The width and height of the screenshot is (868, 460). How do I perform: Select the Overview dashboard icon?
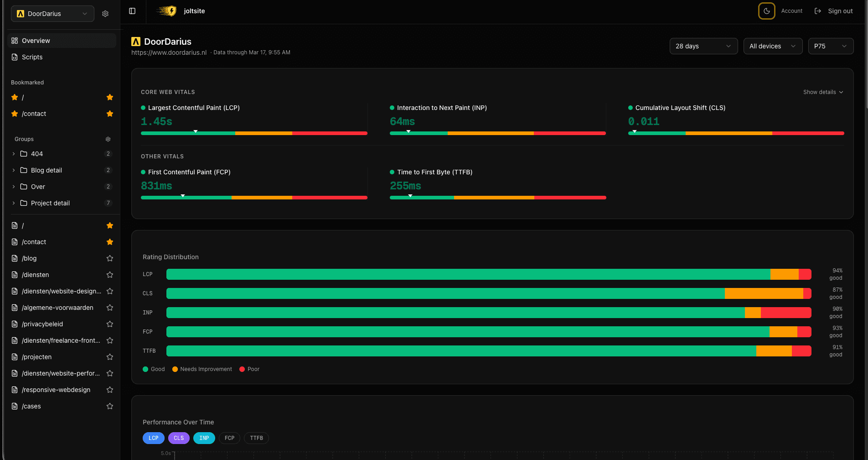click(x=14, y=40)
